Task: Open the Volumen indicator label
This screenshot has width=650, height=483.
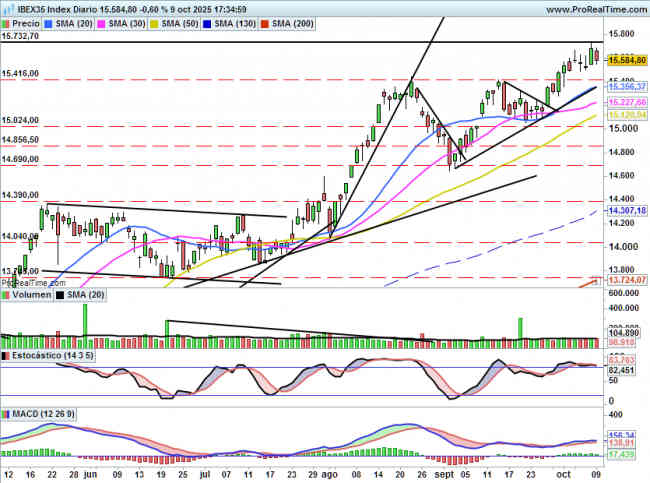Action: coord(30,295)
